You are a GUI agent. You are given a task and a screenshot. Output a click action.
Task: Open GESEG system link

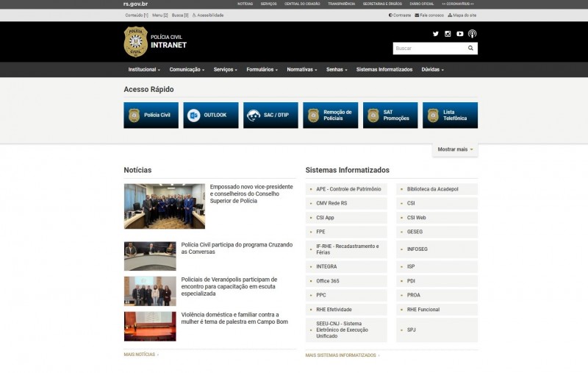(x=437, y=232)
